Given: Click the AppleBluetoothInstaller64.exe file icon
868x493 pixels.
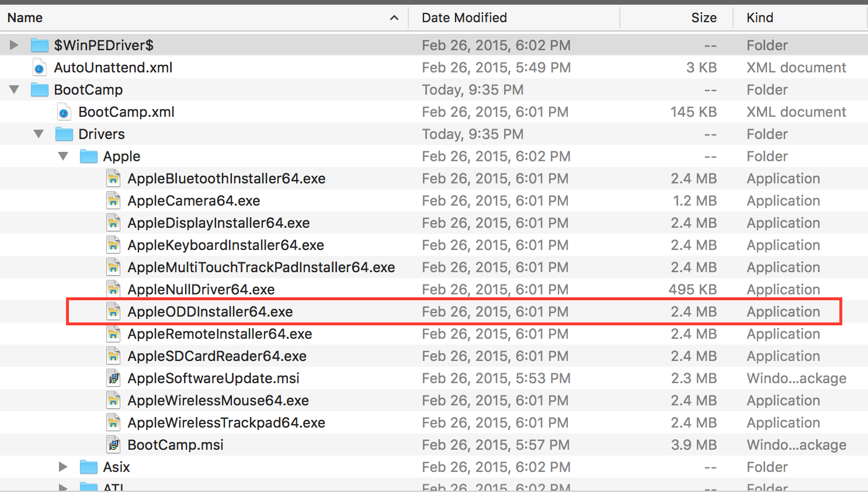Looking at the screenshot, I should [113, 178].
